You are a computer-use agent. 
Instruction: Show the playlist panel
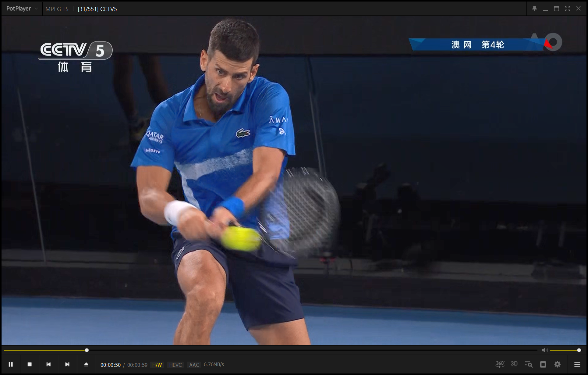(543, 364)
